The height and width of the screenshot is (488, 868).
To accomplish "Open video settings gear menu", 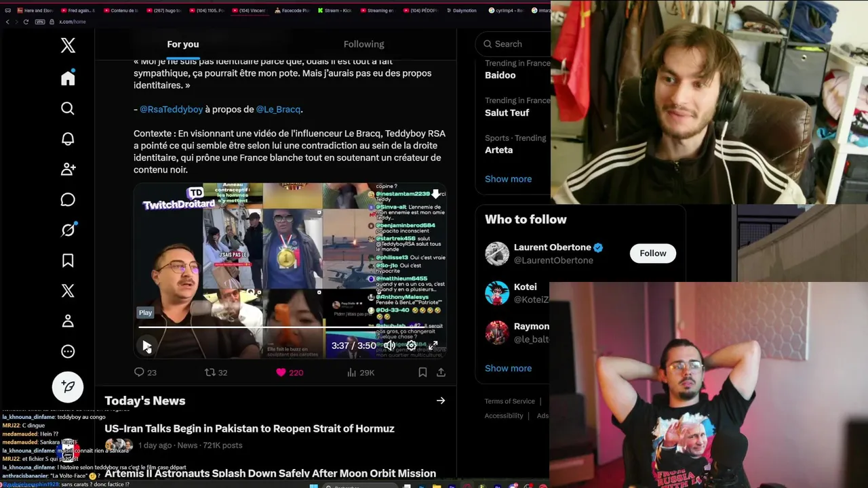I will tap(411, 346).
